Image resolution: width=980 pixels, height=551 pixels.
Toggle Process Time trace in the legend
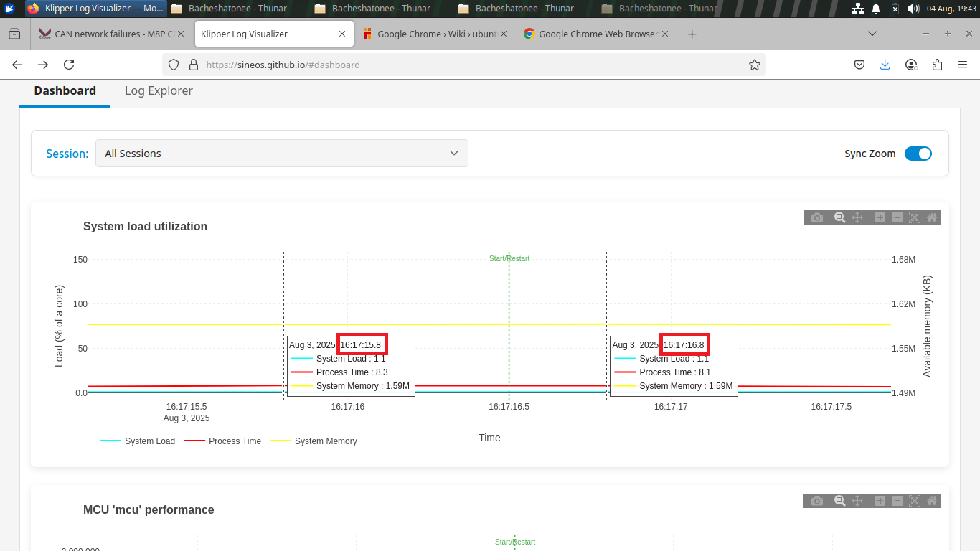coord(223,441)
